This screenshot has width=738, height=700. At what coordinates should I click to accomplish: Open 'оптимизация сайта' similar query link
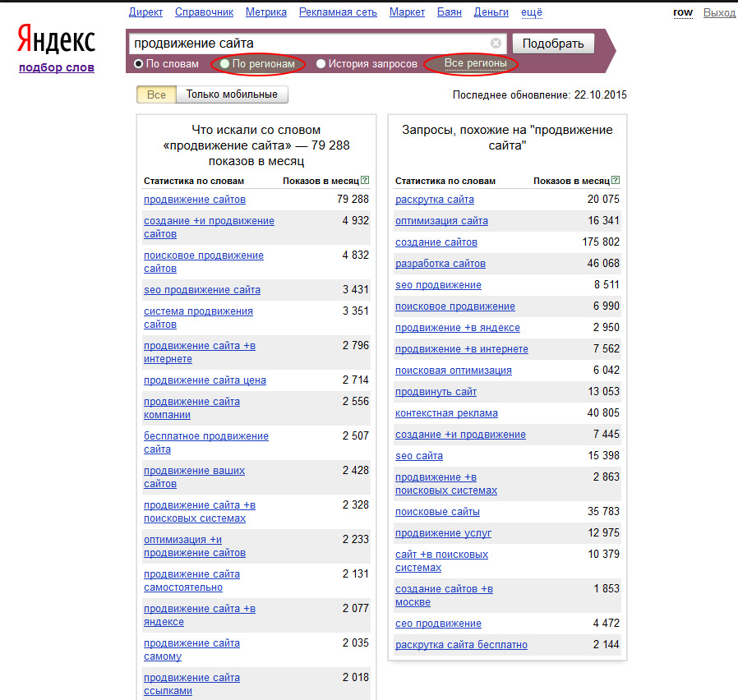pyautogui.click(x=441, y=221)
